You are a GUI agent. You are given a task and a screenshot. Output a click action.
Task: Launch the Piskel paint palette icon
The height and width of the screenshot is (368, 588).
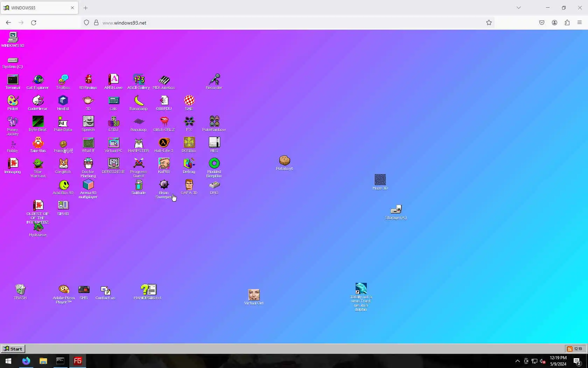click(13, 103)
